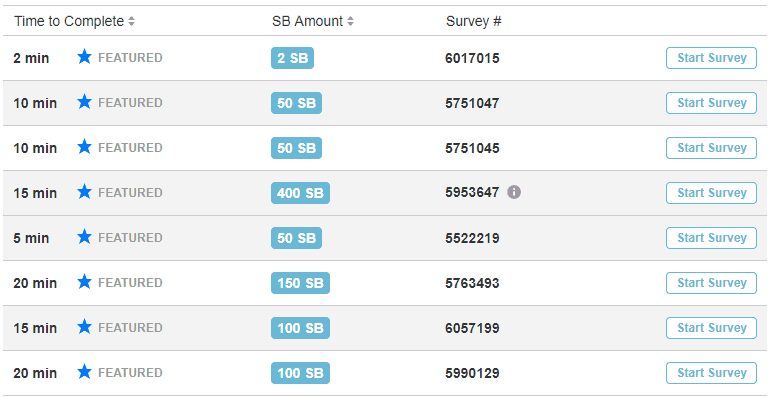Sort surveys using SB Amount arrows

[350, 21]
